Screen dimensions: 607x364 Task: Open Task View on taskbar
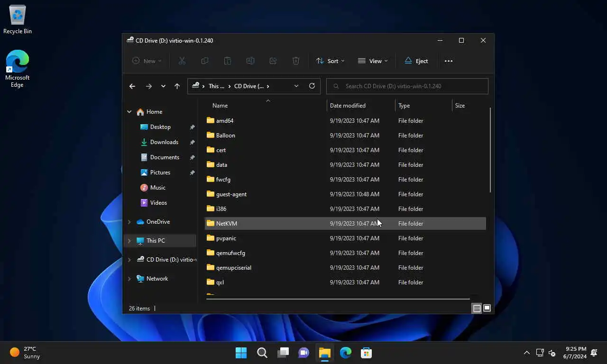pyautogui.click(x=283, y=353)
